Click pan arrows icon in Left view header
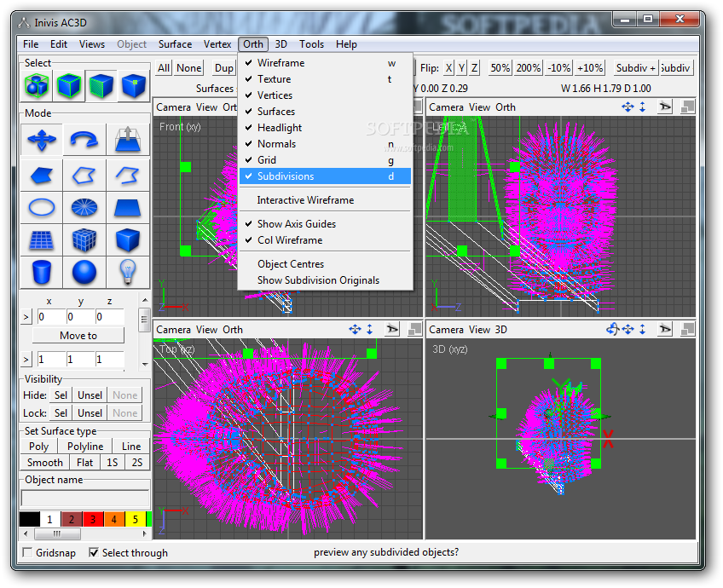 coord(628,107)
